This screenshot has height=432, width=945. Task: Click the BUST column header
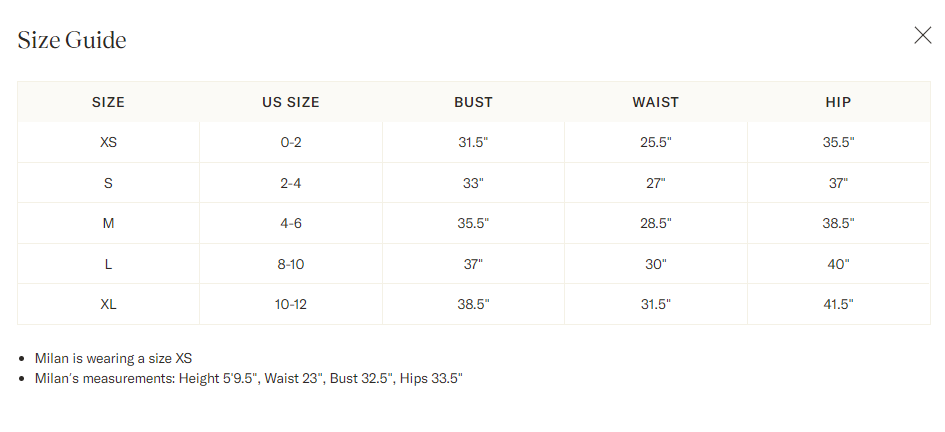click(x=473, y=102)
